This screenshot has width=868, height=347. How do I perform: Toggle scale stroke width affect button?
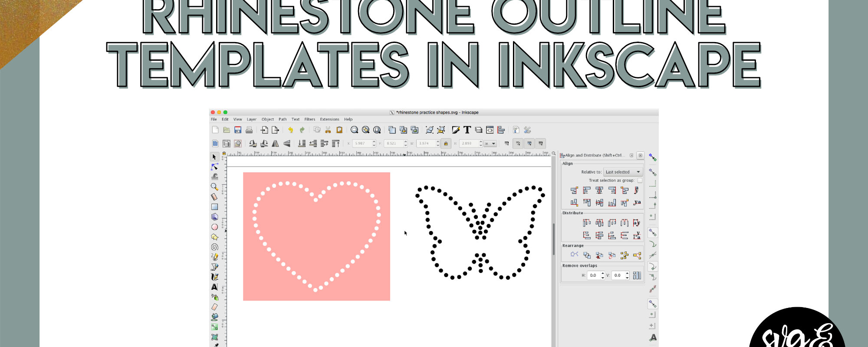pyautogui.click(x=506, y=143)
